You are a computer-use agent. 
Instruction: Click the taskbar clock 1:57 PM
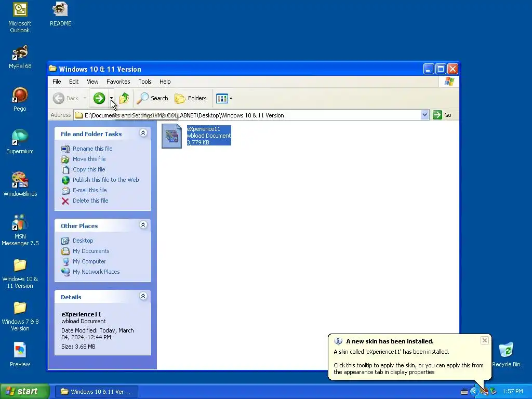tap(513, 392)
